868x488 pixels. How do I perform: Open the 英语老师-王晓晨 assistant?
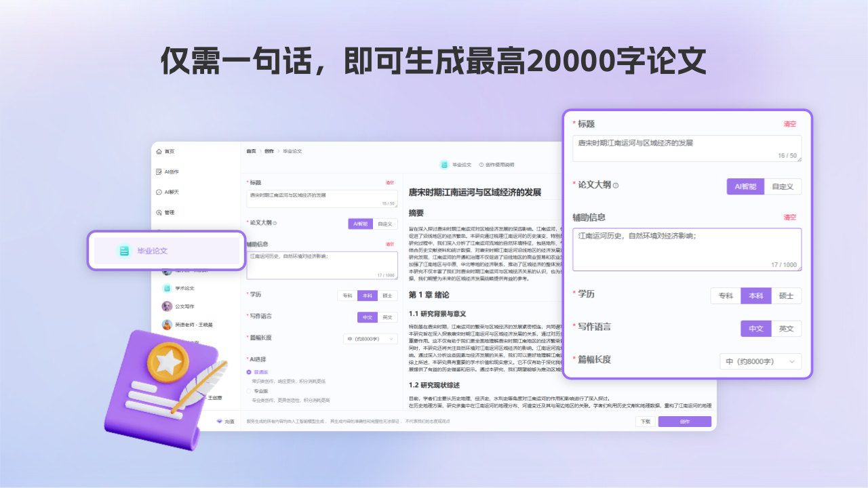point(195,324)
